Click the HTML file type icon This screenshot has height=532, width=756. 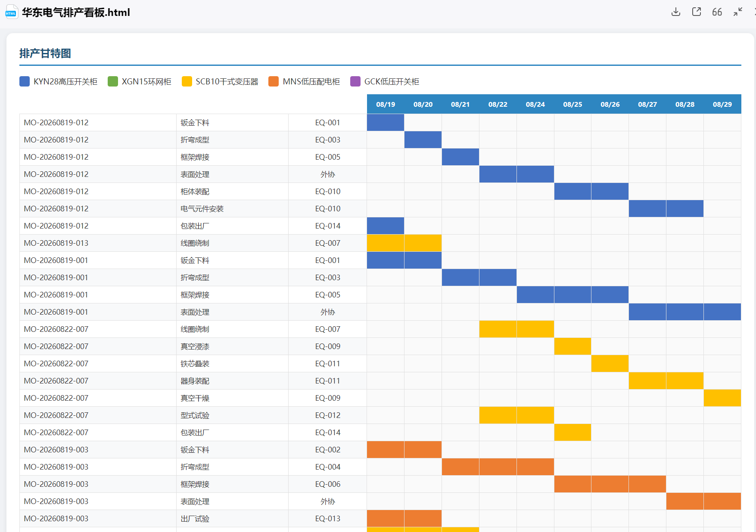click(x=11, y=12)
